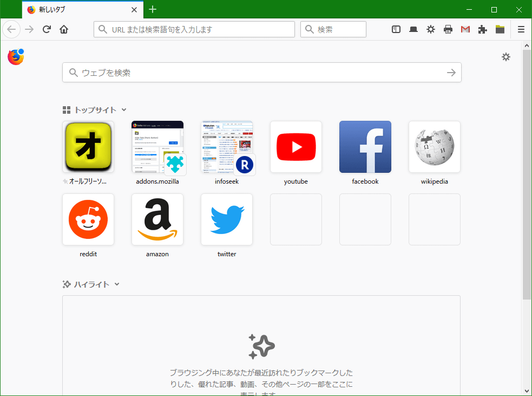This screenshot has height=396, width=532.
Task: Show the sidebar panel icon
Action: tap(396, 30)
